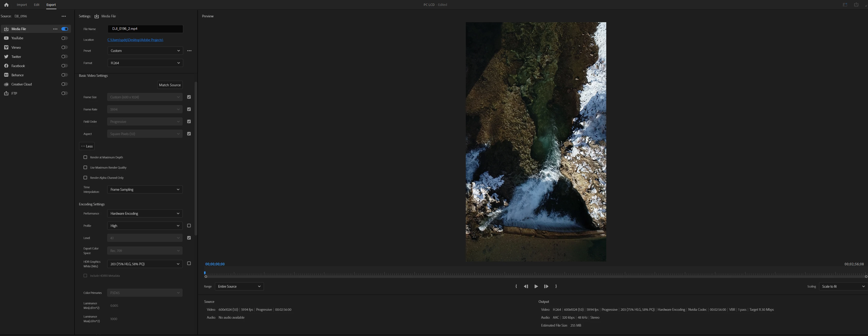Check Use Maximum Render Quality

point(85,167)
